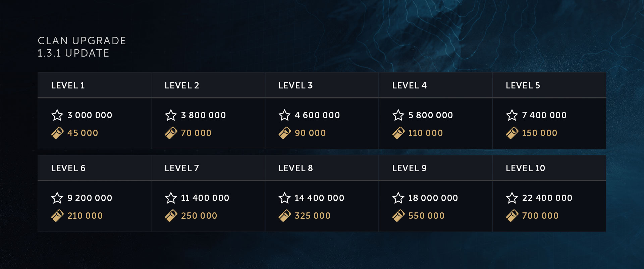
Task: Click the 90 000 ticket cost
Action: [x=310, y=133]
